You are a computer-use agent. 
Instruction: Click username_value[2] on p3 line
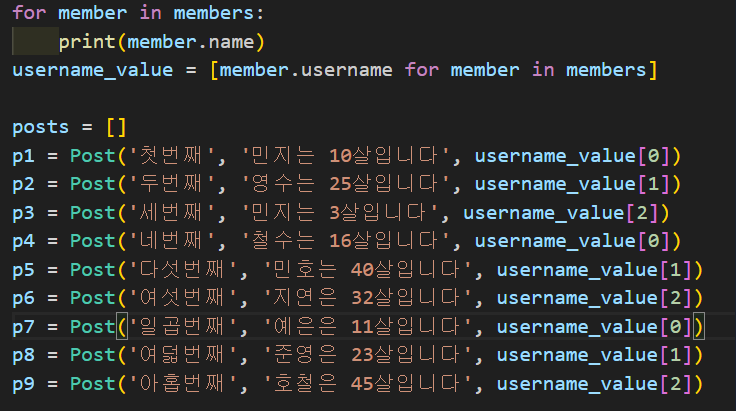click(560, 213)
